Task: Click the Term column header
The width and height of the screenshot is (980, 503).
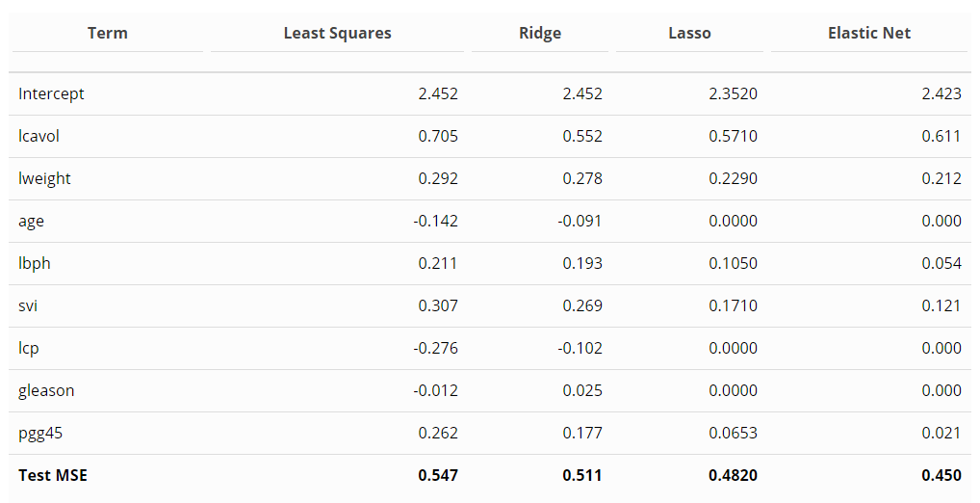Action: [107, 33]
